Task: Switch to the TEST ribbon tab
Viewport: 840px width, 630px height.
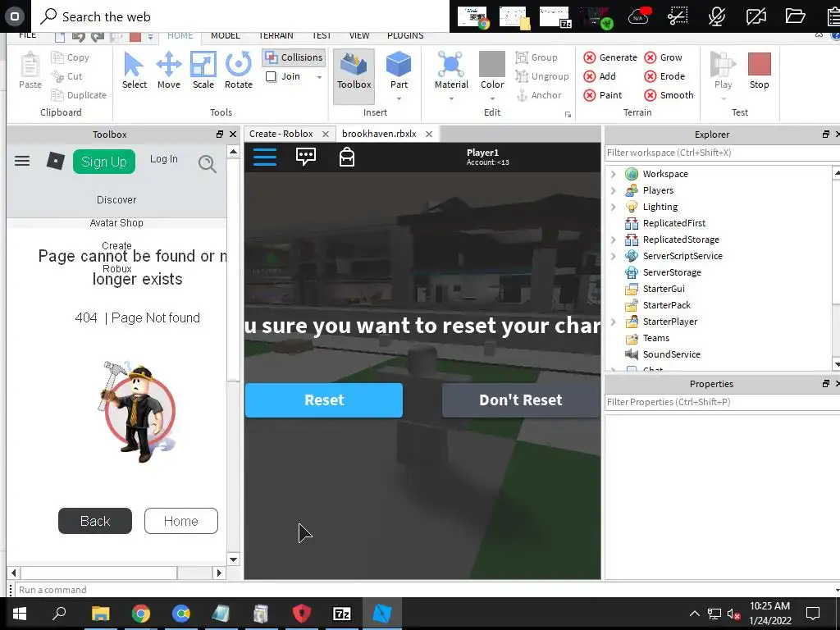Action: point(322,36)
